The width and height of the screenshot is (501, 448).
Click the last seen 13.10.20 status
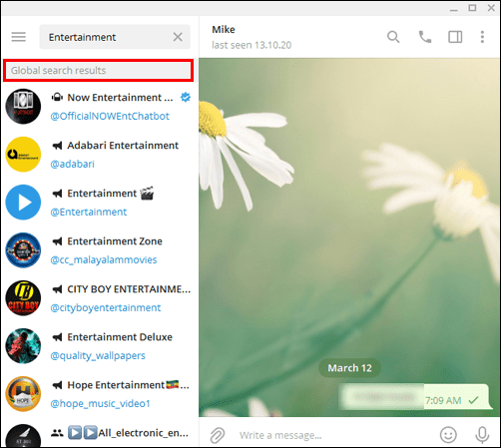click(x=251, y=45)
